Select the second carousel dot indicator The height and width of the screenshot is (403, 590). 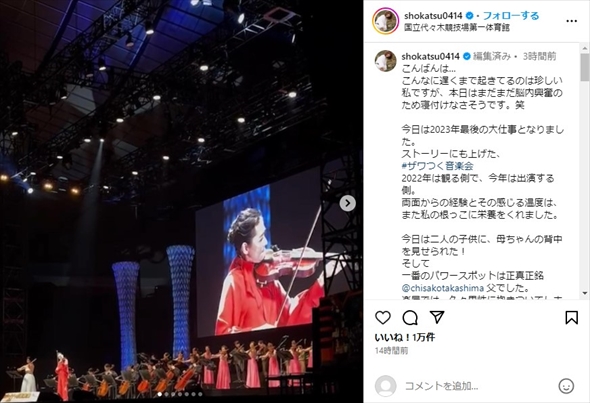point(167,394)
